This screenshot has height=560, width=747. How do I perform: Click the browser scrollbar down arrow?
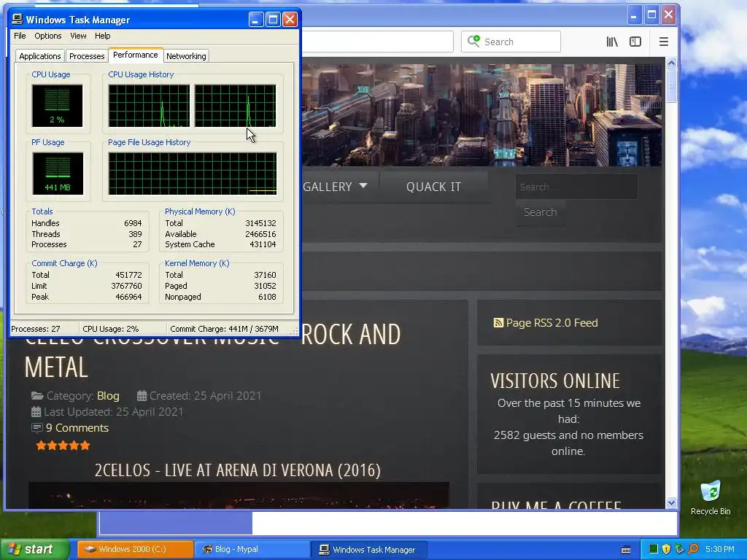tap(671, 503)
